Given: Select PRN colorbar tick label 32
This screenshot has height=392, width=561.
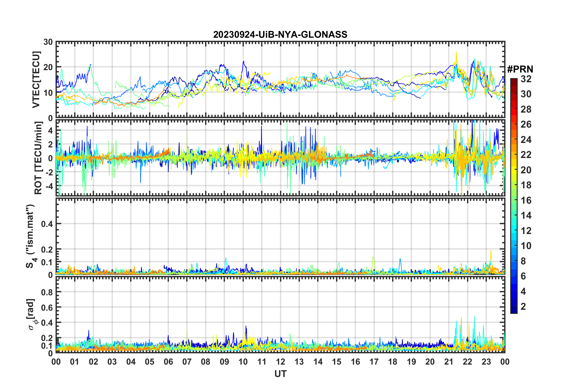Looking at the screenshot, I should pos(526,79).
